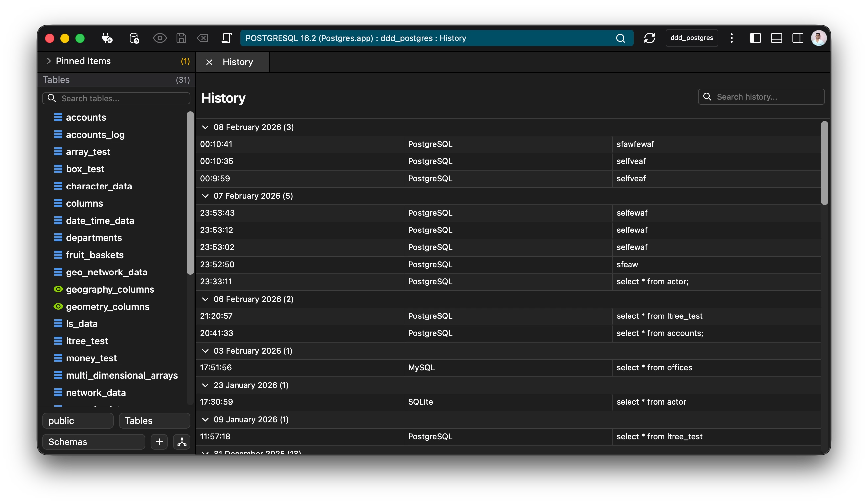Click the open database cylinder icon
Screen dimensions: 868x504
point(134,38)
